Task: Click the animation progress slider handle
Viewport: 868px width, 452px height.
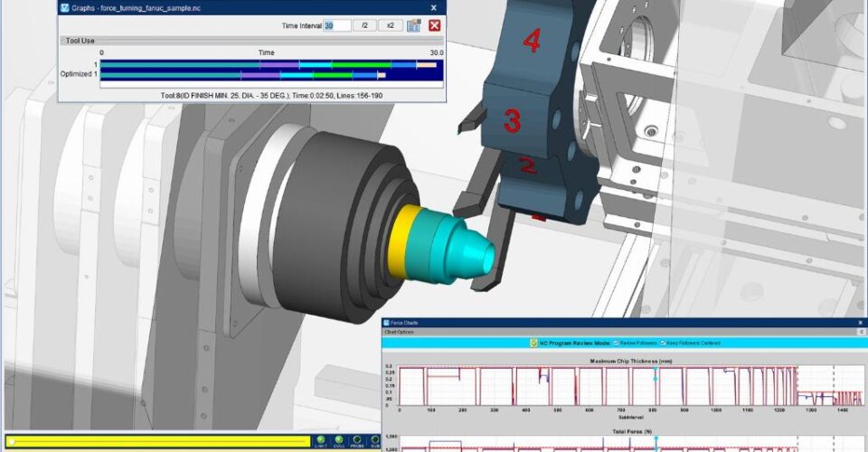Action: pos(12,441)
